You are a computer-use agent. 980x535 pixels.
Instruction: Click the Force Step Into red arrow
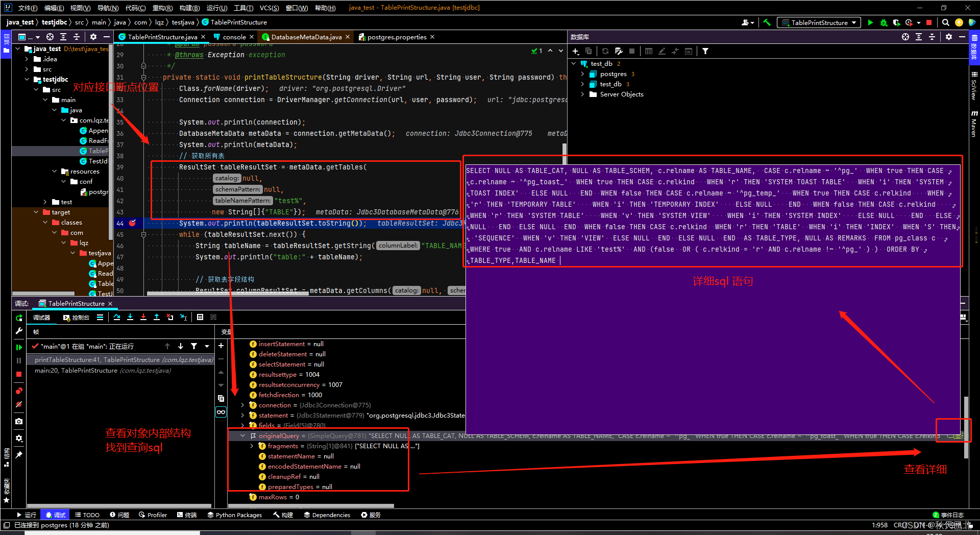143,317
